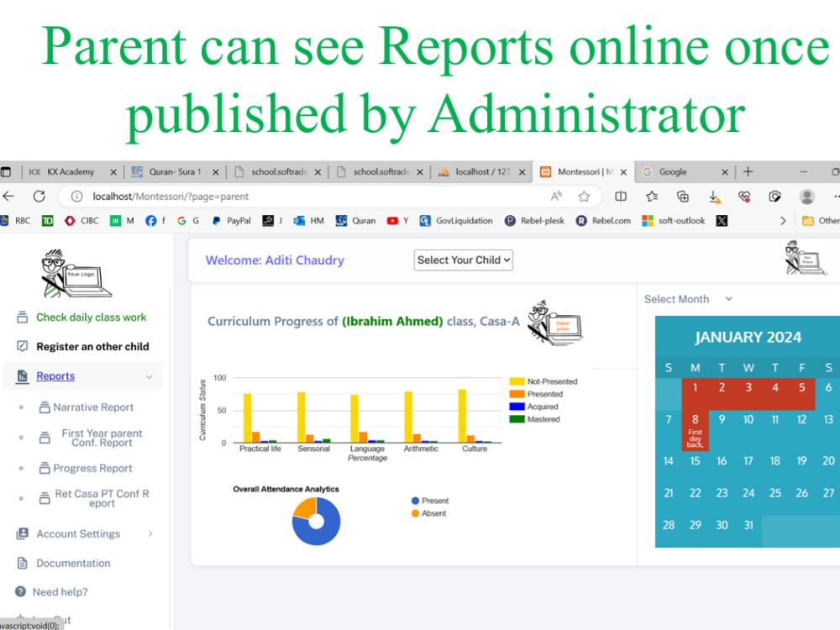Open the PayPal bookmark

232,221
